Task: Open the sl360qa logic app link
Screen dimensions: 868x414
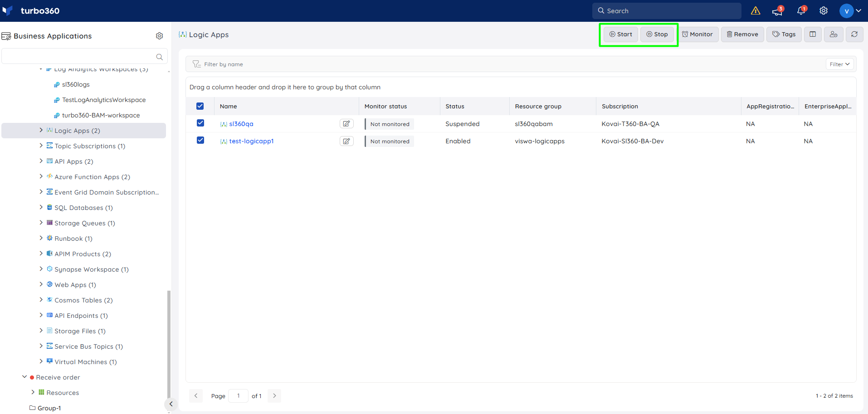Action: click(241, 124)
